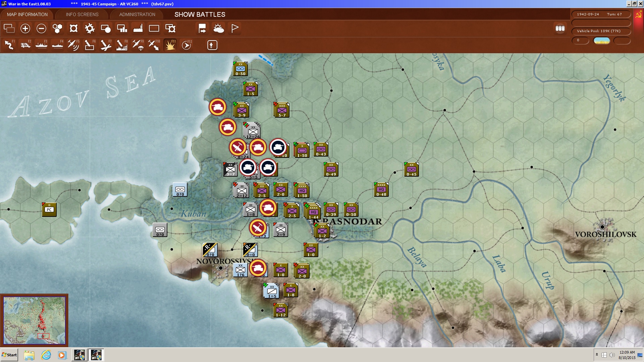The height and width of the screenshot is (362, 644).
Task: Select F7 bomb airfield mode icon
Action: tap(106, 45)
